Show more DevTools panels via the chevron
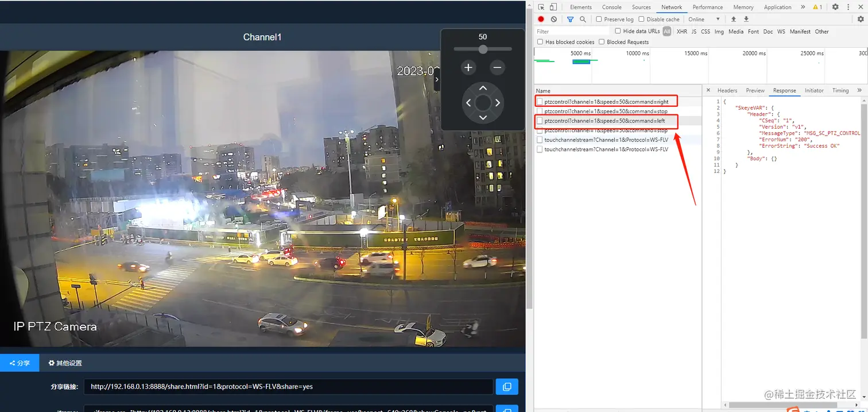This screenshot has width=868, height=412. [x=803, y=7]
